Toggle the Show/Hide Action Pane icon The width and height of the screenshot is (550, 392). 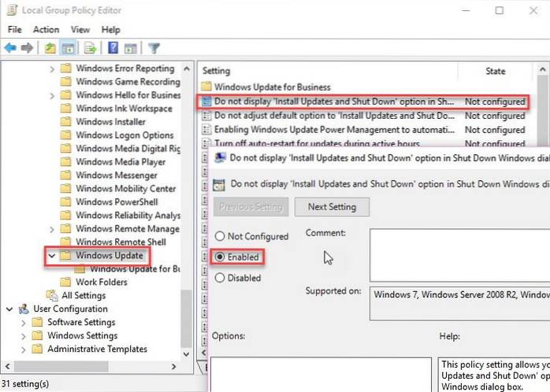pyautogui.click(x=130, y=48)
